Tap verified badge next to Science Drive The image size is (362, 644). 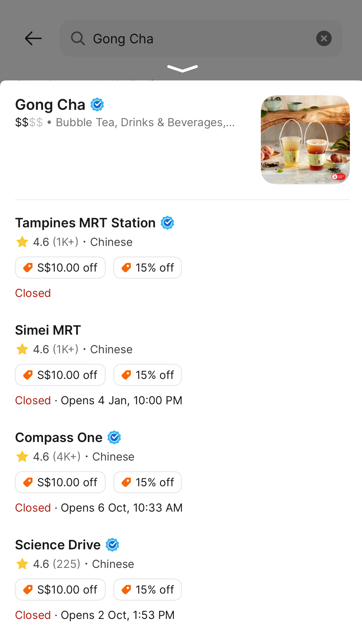(x=112, y=545)
